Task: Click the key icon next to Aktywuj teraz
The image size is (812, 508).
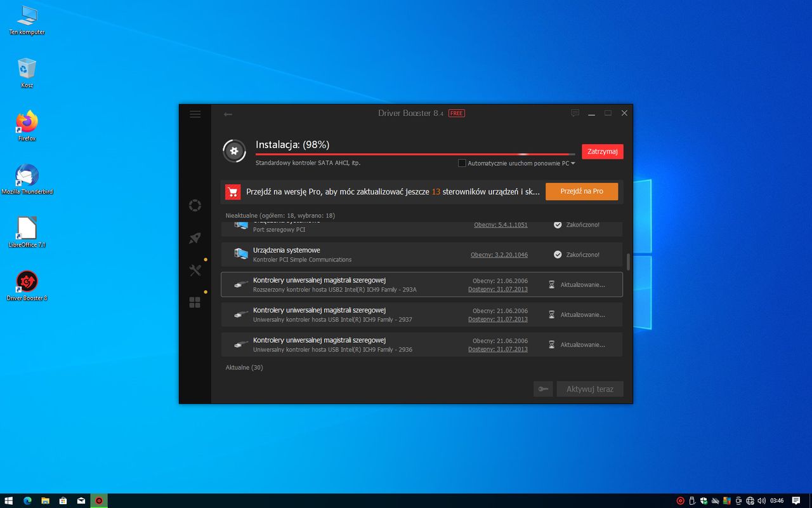Action: pyautogui.click(x=543, y=389)
